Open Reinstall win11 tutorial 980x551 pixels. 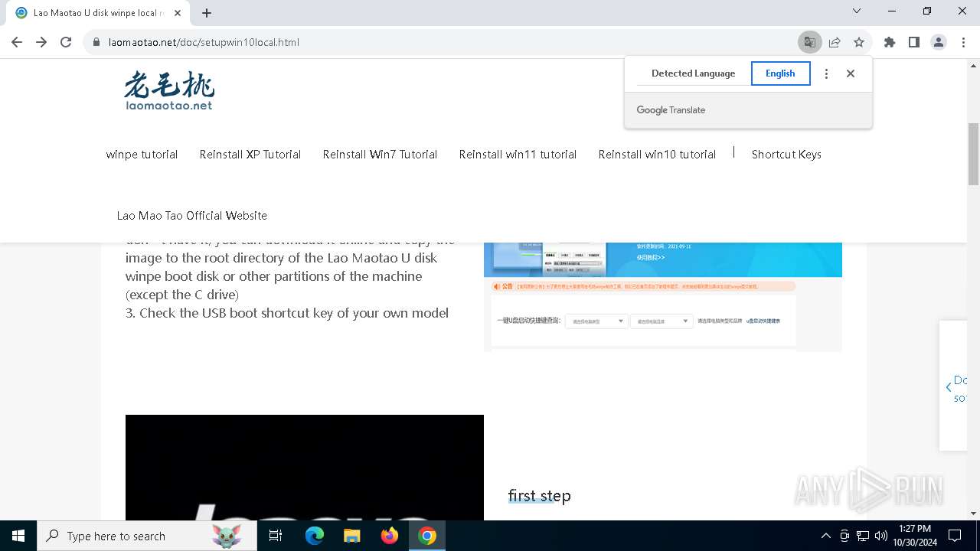click(518, 155)
